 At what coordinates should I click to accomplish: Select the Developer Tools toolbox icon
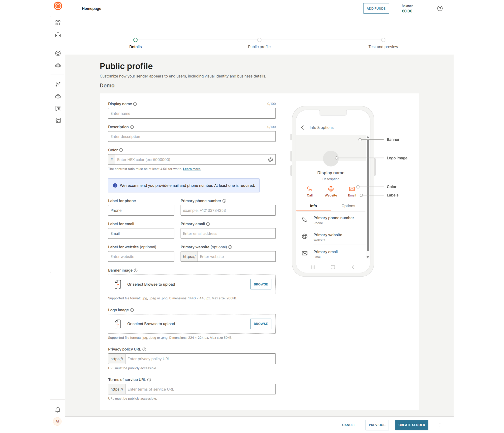coord(58,35)
